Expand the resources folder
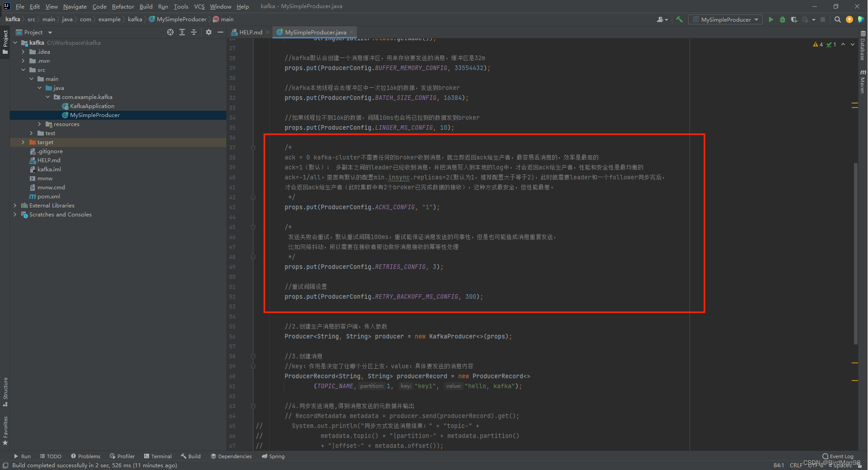This screenshot has width=868, height=470. [39, 124]
